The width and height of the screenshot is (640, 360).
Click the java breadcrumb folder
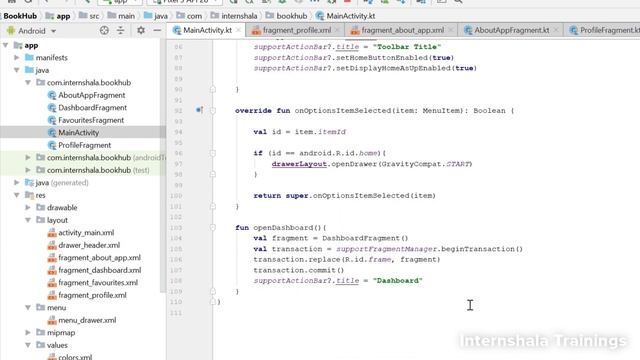pyautogui.click(x=156, y=16)
